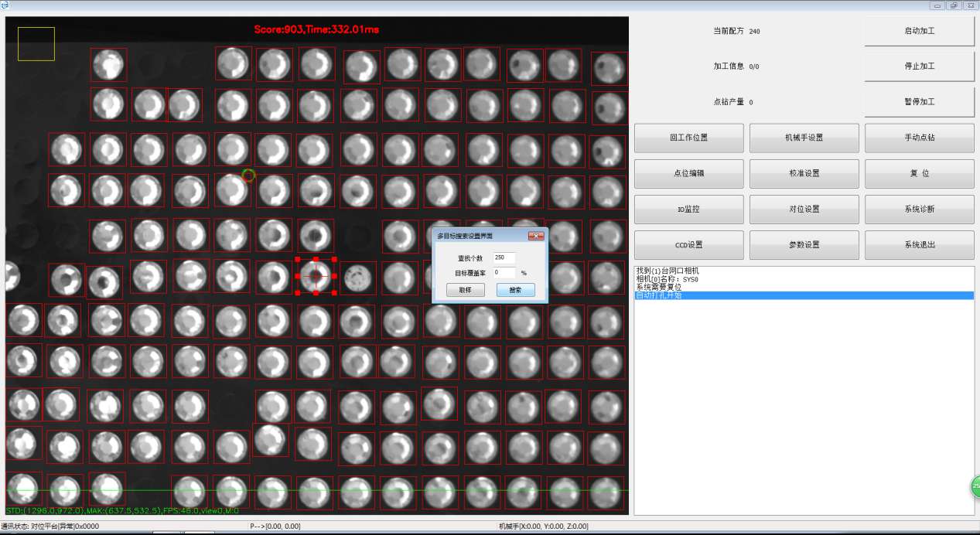Viewport: 980px width, 535px height.
Task: Open the CCD设置 camera settings
Action: 688,244
